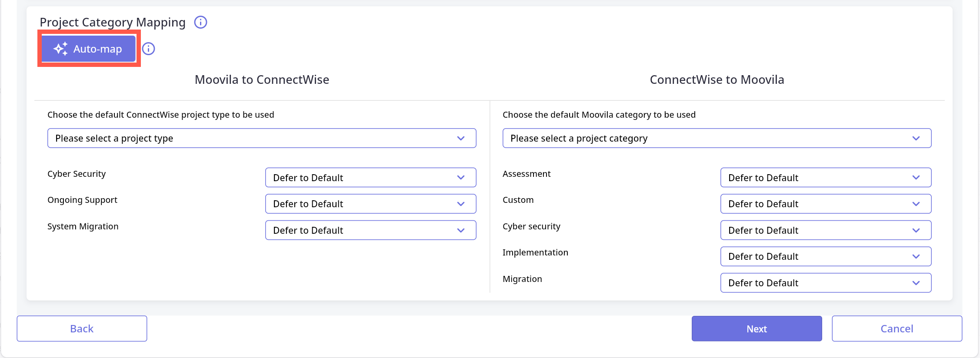
Task: Open default ConnectWise project type dropdown
Action: coord(261,138)
